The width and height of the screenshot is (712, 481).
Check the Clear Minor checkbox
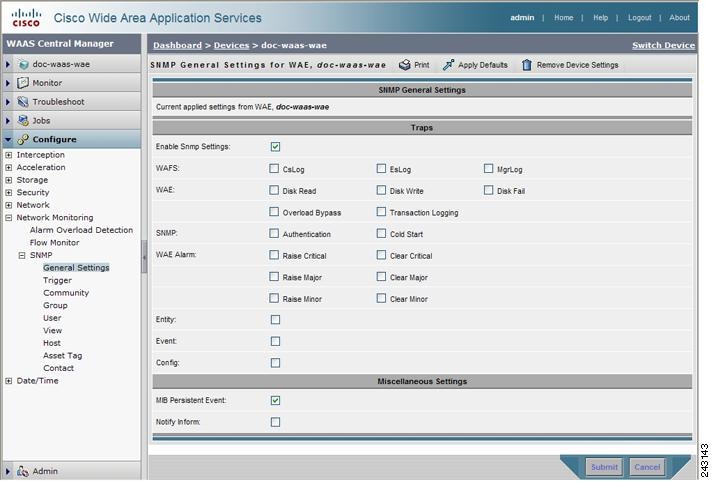(x=381, y=298)
